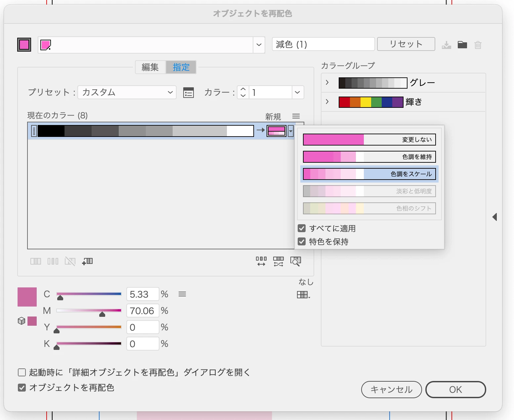This screenshot has height=420, width=514.
Task: Click the new row icon
Action: tap(87, 261)
